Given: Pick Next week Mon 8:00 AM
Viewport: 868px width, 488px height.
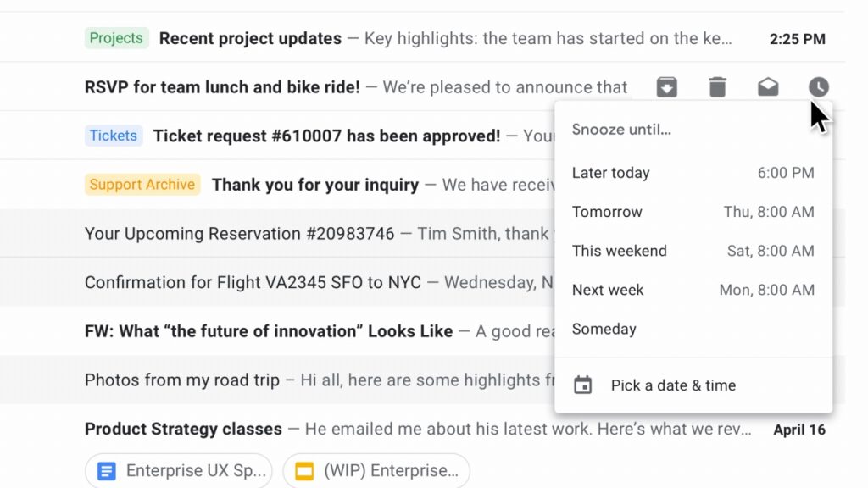Looking at the screenshot, I should [x=693, y=290].
